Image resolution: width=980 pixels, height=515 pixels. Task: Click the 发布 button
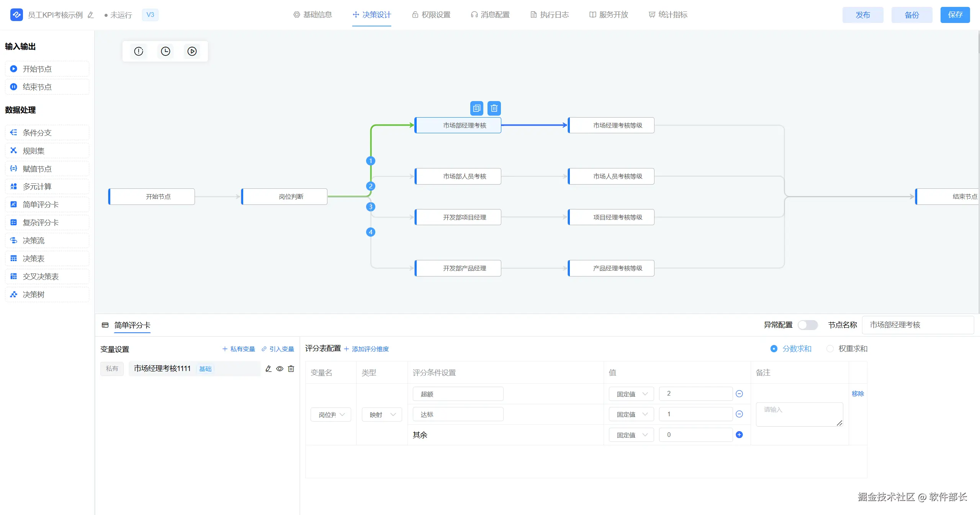click(862, 15)
